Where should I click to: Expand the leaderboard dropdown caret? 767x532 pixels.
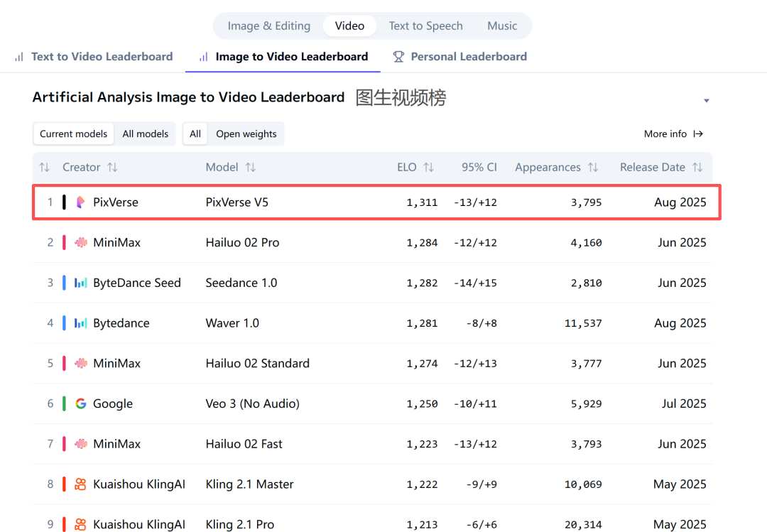pyautogui.click(x=706, y=101)
